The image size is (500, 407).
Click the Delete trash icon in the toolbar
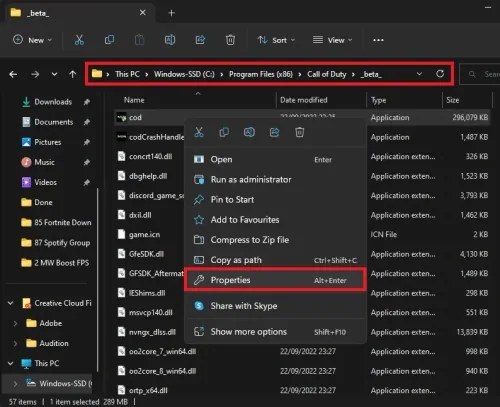[230, 40]
